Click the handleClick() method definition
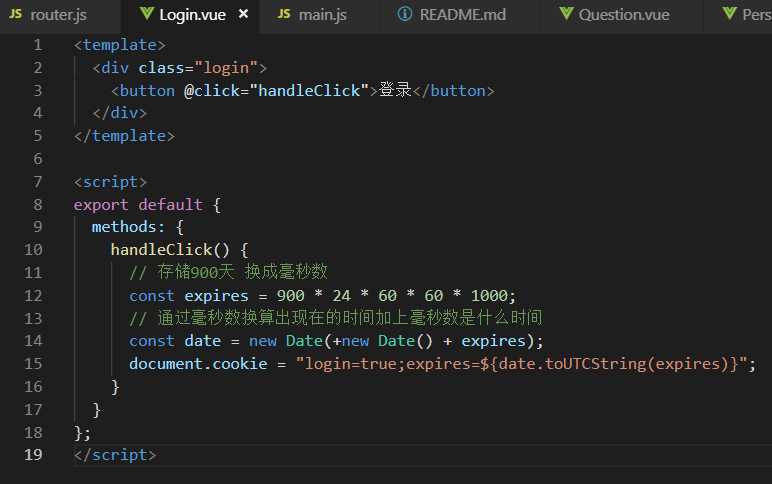Image resolution: width=772 pixels, height=484 pixels. [x=170, y=250]
